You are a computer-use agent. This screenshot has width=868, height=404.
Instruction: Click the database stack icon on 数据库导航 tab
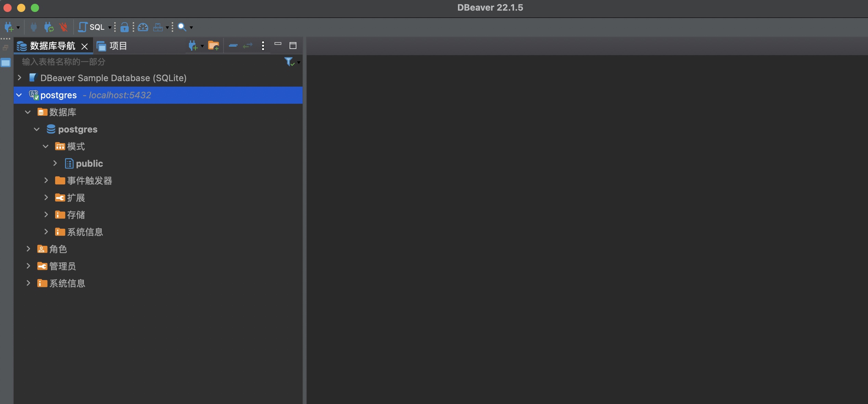[x=22, y=46]
